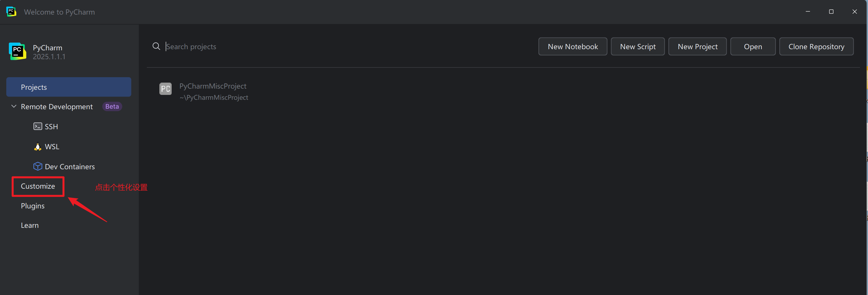Click the PyCharm logo in the sidebar
The width and height of the screenshot is (868, 295).
pyautogui.click(x=17, y=51)
